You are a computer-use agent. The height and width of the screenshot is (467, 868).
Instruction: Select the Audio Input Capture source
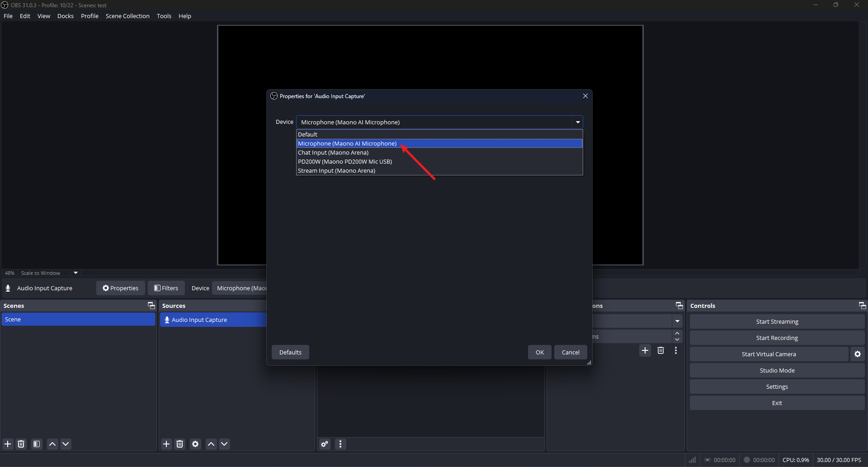pos(199,320)
